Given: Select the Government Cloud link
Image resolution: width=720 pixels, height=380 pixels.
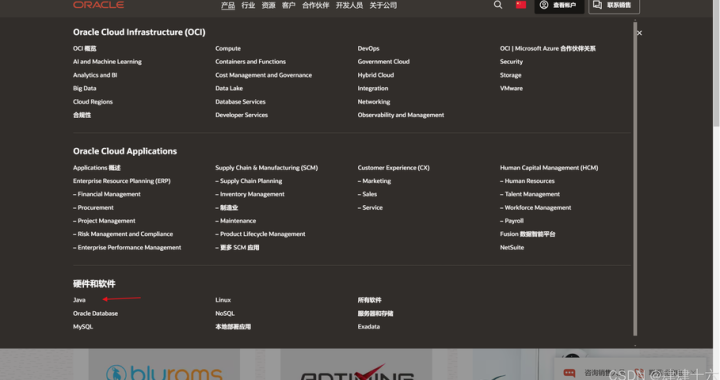Looking at the screenshot, I should (383, 61).
